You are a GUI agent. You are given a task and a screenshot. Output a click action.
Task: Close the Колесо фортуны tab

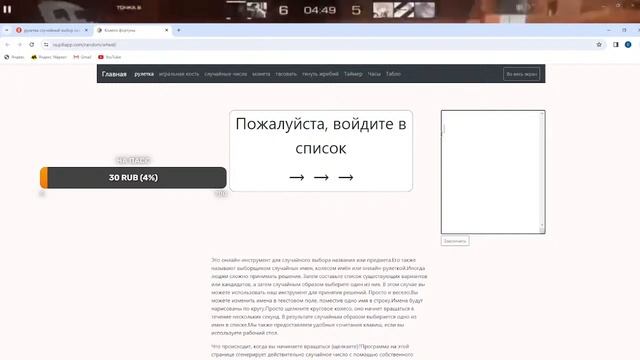point(167,30)
